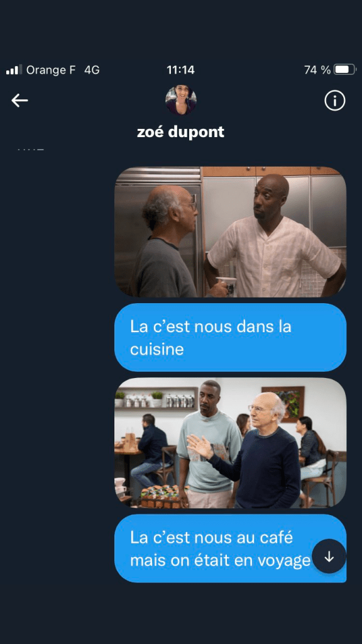The image size is (362, 644).
Task: Open the kitchen photo attachment
Action: pyautogui.click(x=230, y=231)
